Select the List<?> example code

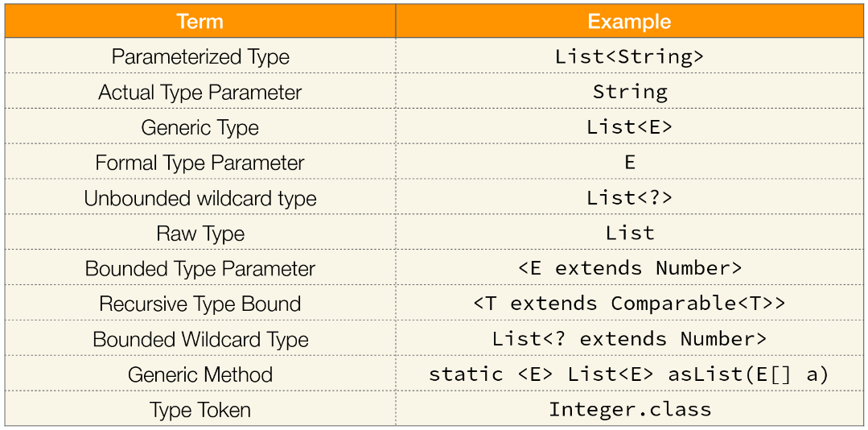[x=629, y=198]
